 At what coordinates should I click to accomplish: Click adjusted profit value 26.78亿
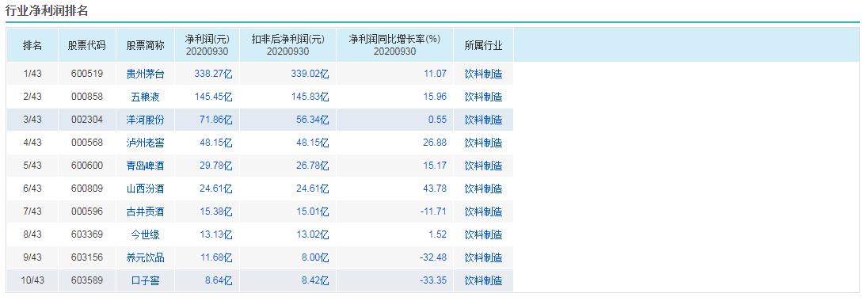[x=313, y=166]
